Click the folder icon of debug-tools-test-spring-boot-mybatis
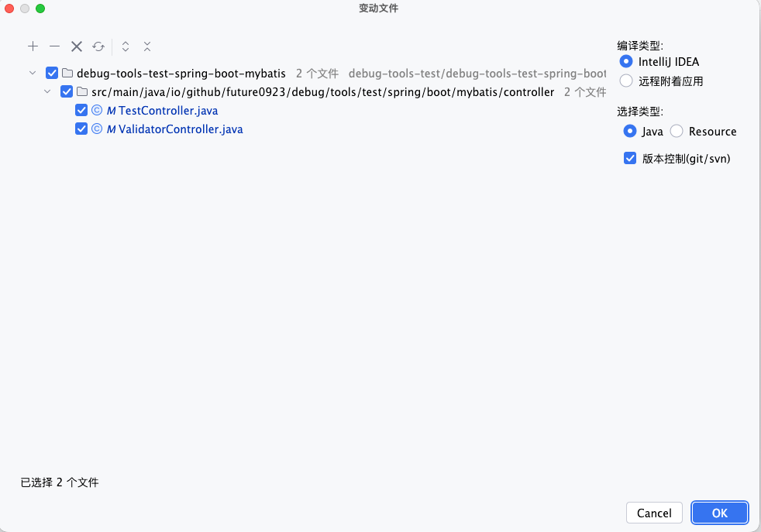 coord(67,74)
